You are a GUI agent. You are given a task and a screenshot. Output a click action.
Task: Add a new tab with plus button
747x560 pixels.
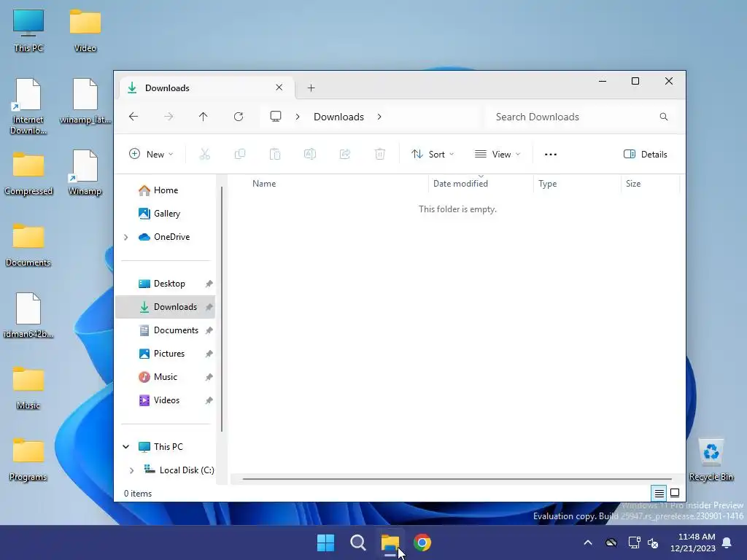pyautogui.click(x=311, y=88)
